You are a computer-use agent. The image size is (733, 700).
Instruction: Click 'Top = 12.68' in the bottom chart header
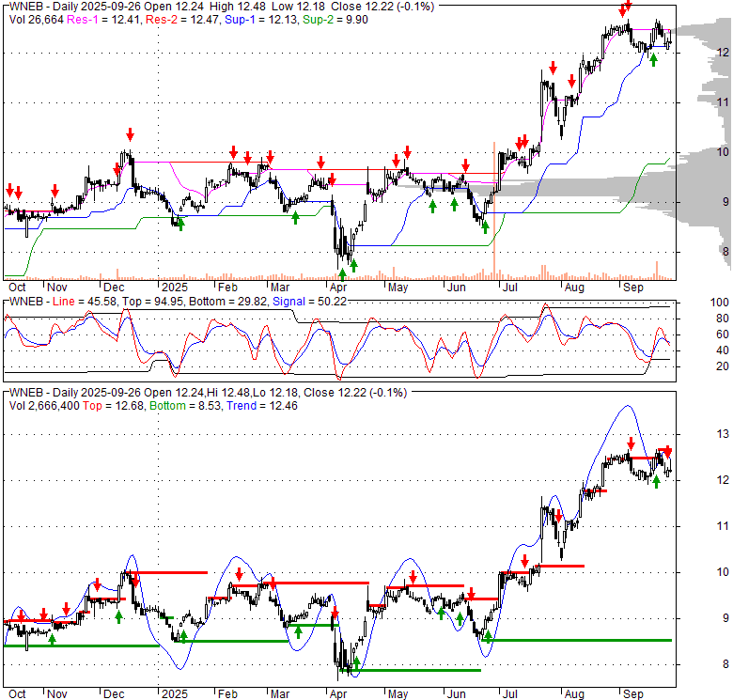pyautogui.click(x=113, y=406)
